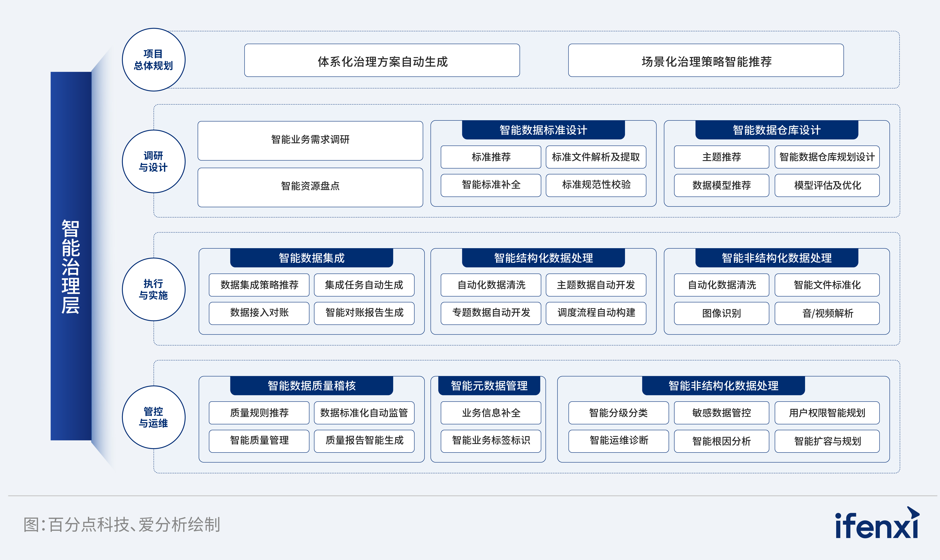Viewport: 940px width, 560px height.
Task: Select 智能业务需求调研 box
Action: (310, 140)
